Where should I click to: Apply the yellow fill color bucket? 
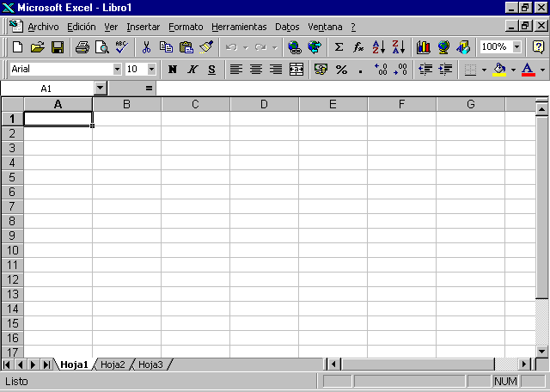(x=499, y=69)
